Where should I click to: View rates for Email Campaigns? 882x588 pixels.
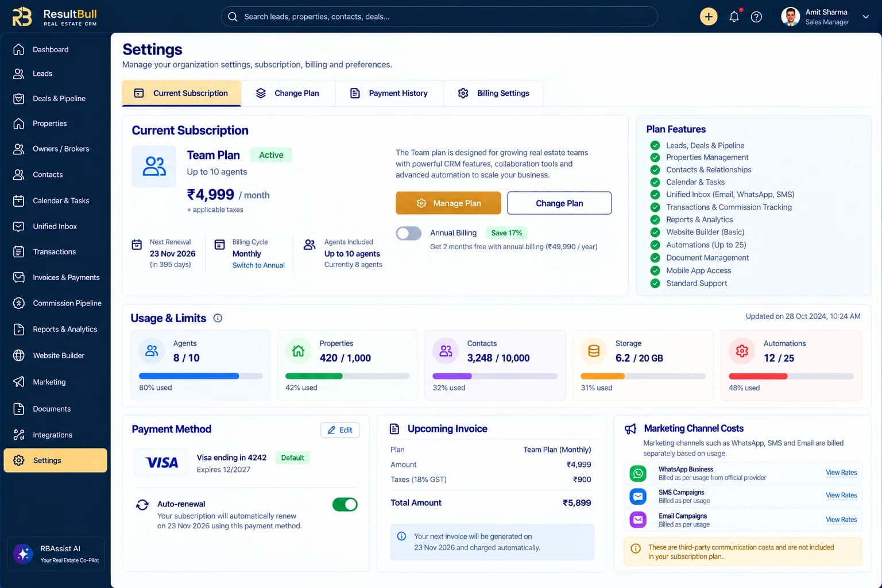click(x=841, y=520)
